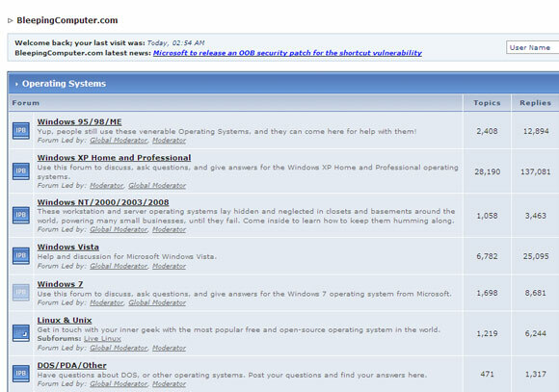
Task: Open the DOS/PDA/Other forum
Action: [x=72, y=366]
